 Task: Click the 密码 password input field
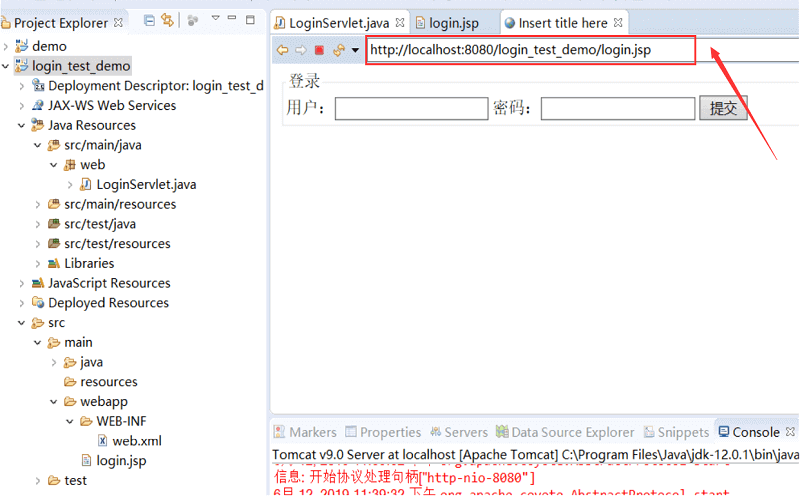617,109
